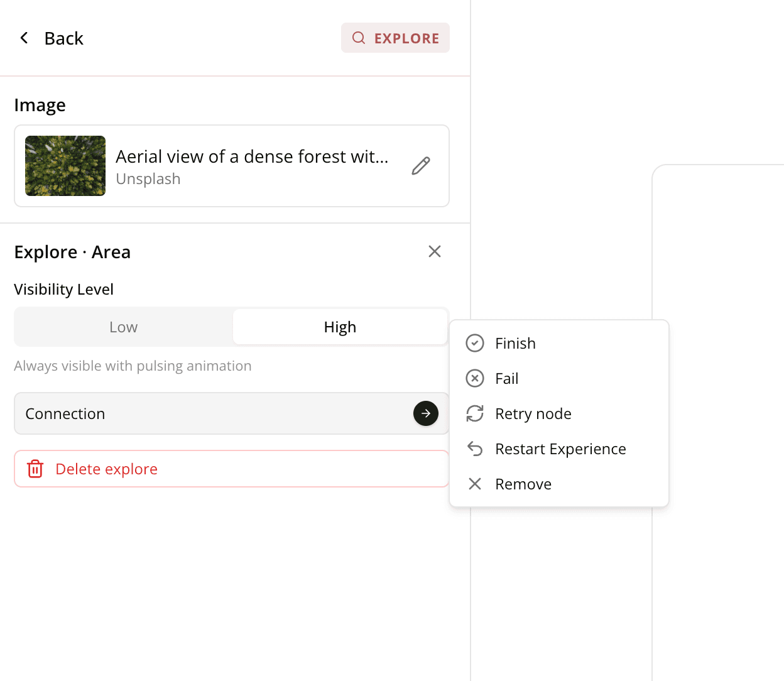The width and height of the screenshot is (784, 681).
Task: Click the Unsplash source label
Action: pos(148,179)
